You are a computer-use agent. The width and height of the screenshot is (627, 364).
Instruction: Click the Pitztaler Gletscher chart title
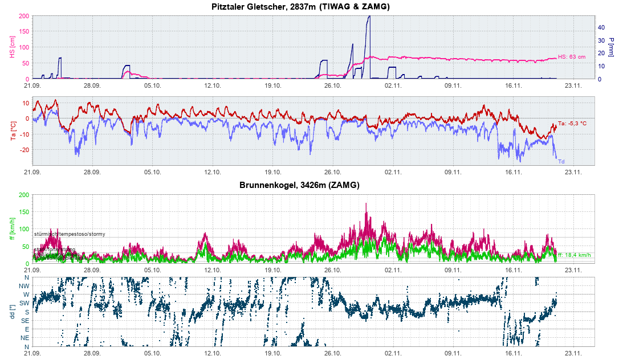[x=313, y=6]
